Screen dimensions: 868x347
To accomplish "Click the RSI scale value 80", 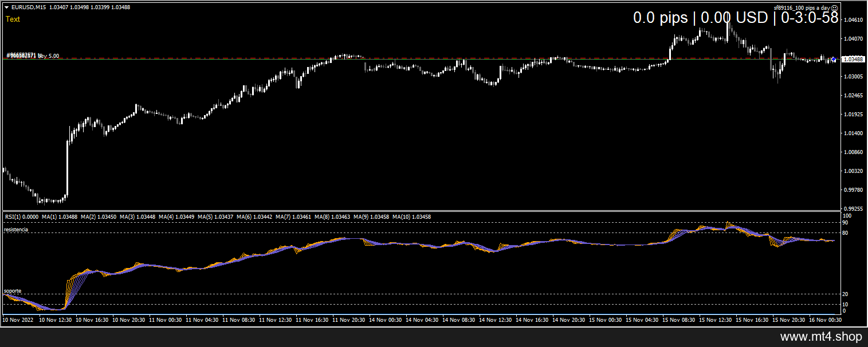I will pos(846,233).
